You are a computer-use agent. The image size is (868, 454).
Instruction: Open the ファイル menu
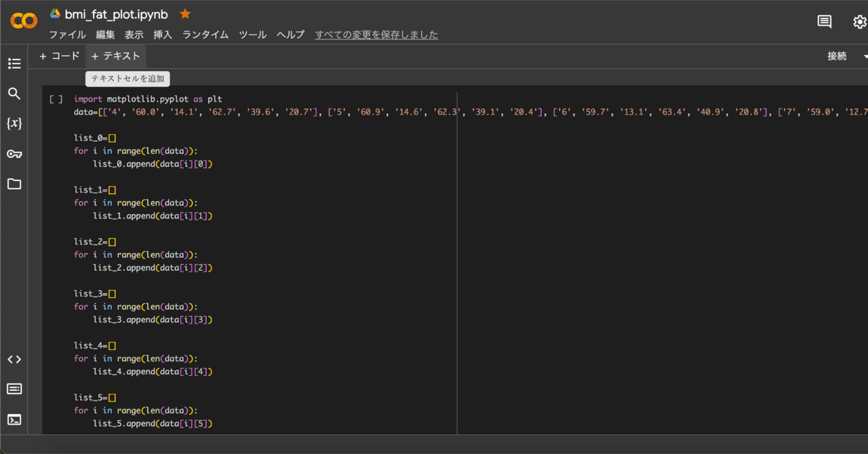tap(66, 35)
